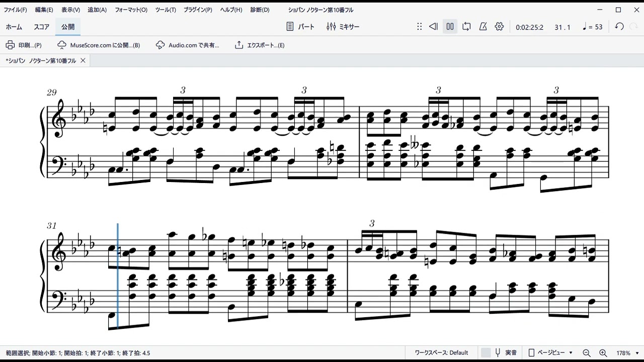Click 印刷 print button
Image resolution: width=644 pixels, height=362 pixels.
coord(24,45)
